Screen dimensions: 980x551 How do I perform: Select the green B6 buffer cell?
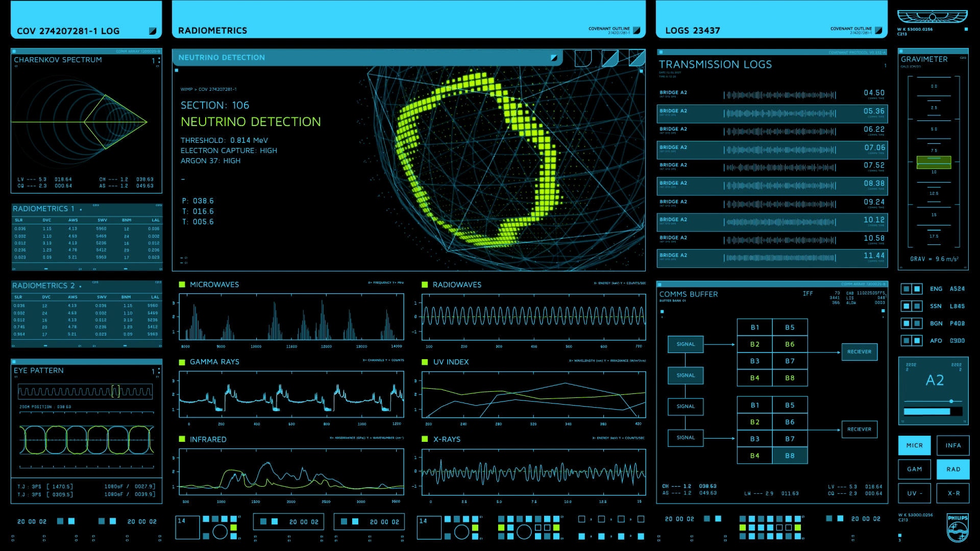pyautogui.click(x=790, y=344)
